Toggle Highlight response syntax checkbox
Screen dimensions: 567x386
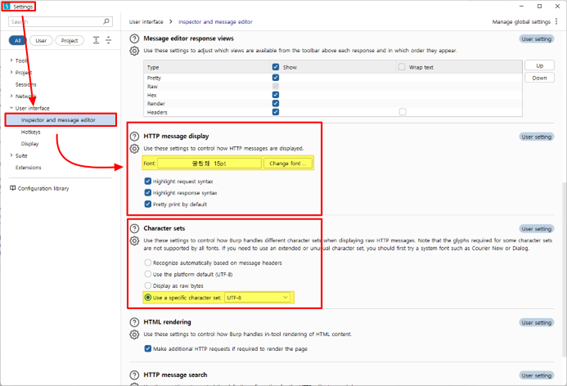click(x=148, y=192)
